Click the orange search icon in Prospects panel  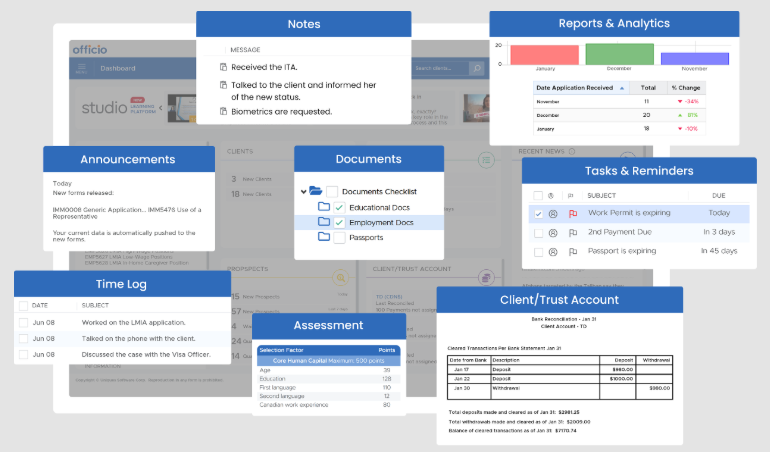(x=340, y=278)
